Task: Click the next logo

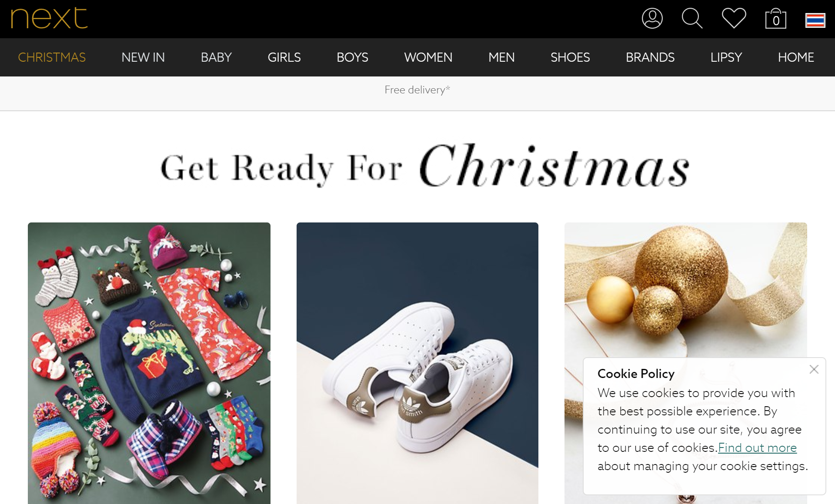Action: [x=49, y=18]
